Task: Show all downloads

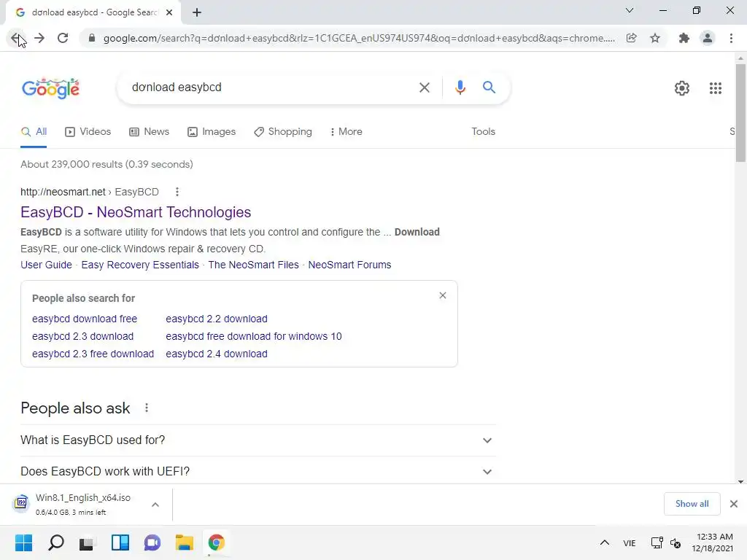Action: (x=692, y=504)
